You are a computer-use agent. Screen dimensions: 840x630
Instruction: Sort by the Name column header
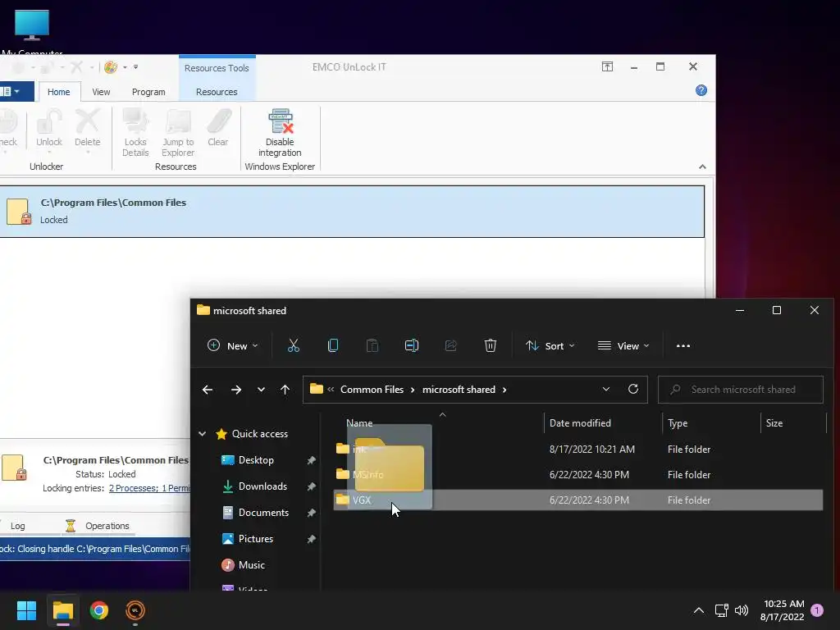359,423
